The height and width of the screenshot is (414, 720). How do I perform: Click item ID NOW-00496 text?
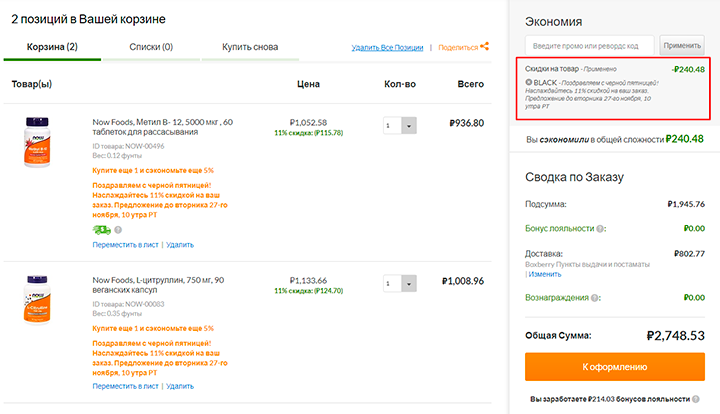click(x=128, y=146)
